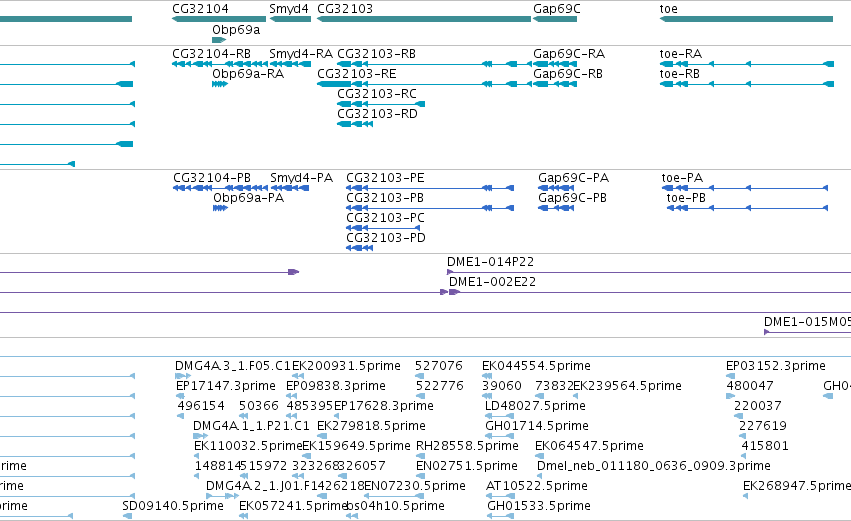Select the DME1-002E22 clone label
Image resolution: width=851 pixels, height=521 pixels.
tap(492, 282)
